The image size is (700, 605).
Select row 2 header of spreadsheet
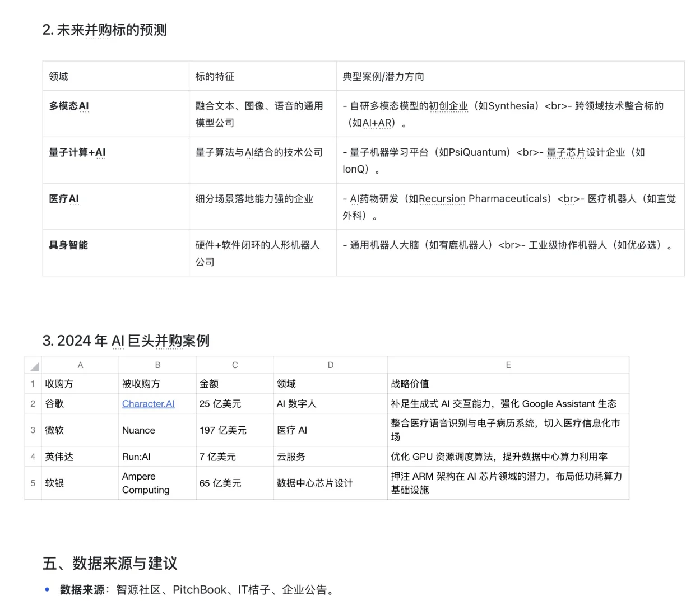(33, 403)
